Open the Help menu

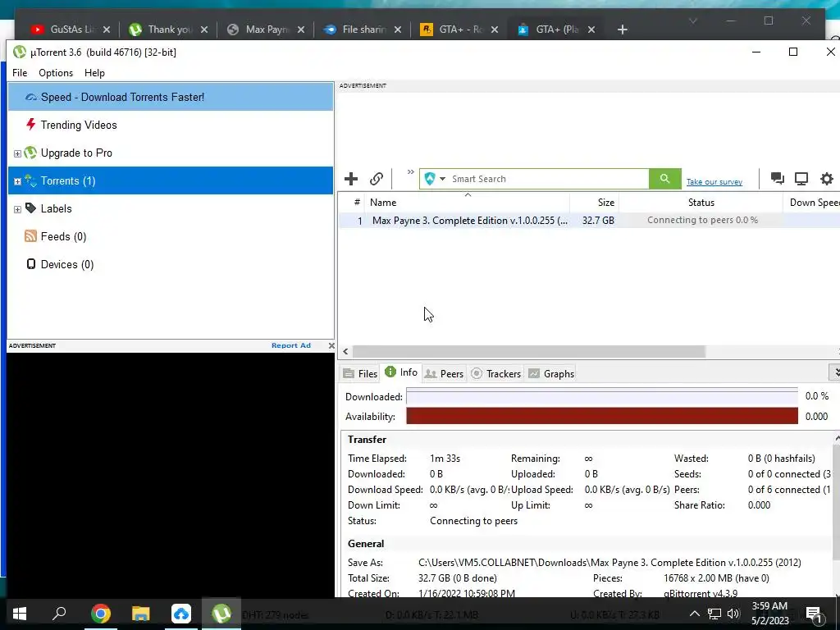94,73
